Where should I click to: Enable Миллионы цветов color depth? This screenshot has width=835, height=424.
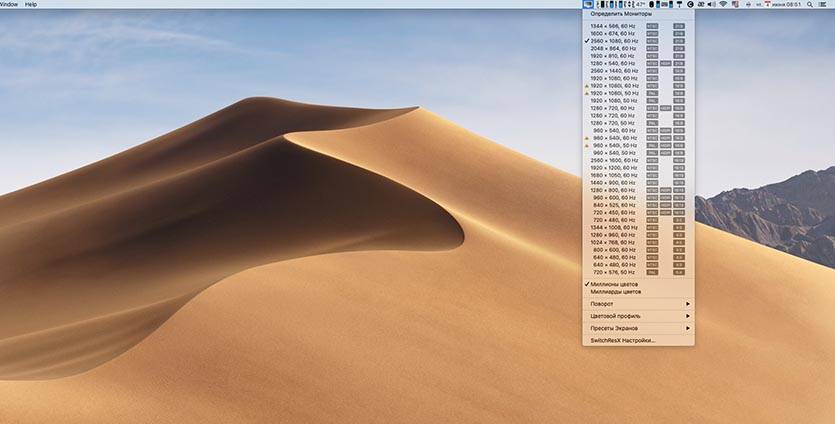(614, 285)
